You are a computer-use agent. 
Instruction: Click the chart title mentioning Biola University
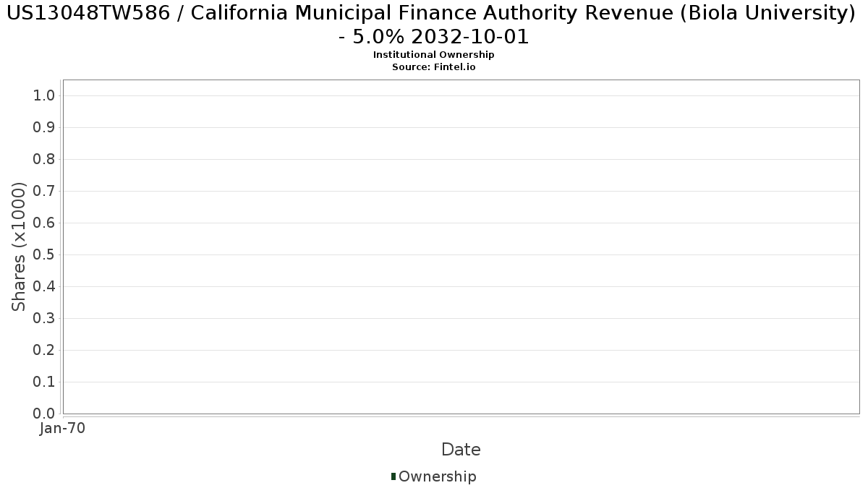point(433,25)
